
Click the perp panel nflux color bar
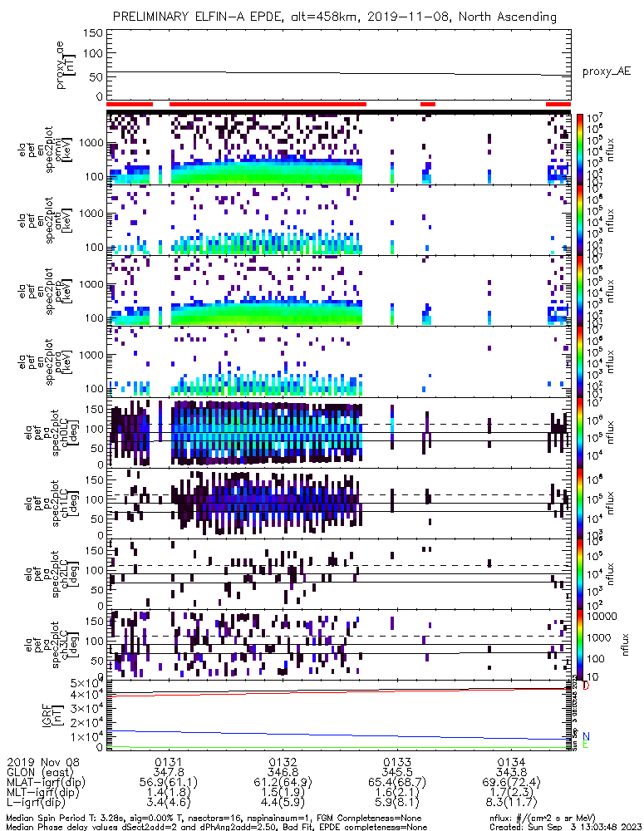pos(580,290)
